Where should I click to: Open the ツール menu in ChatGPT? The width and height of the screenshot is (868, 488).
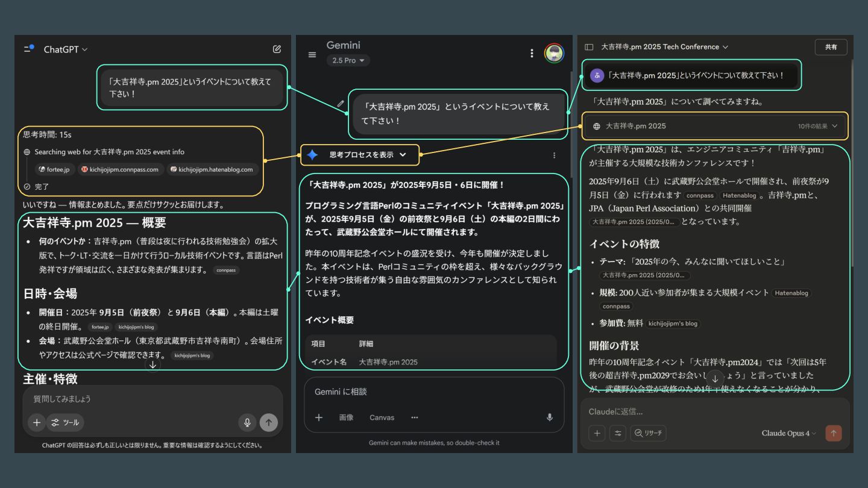[65, 422]
